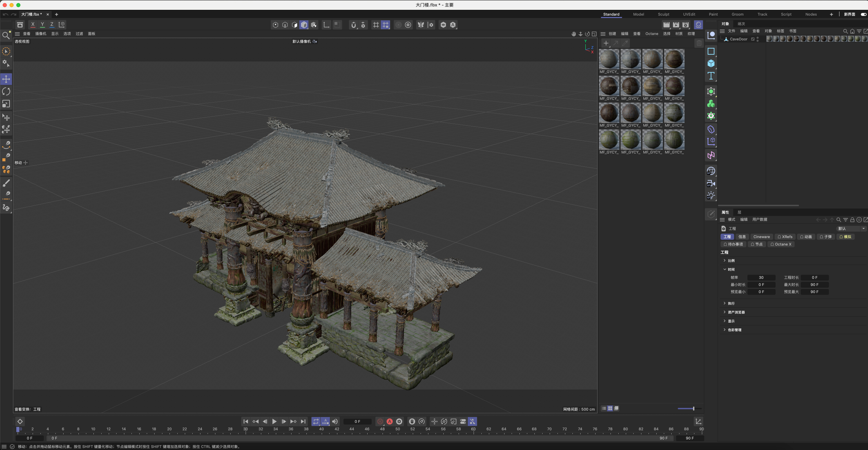Switch to the Sculpt layout tab
The image size is (868, 450).
(x=663, y=14)
